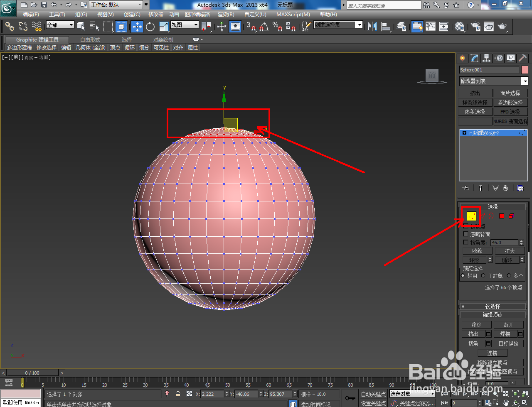Select Element sub-object level icon
This screenshot has height=407, width=532.
tap(511, 216)
